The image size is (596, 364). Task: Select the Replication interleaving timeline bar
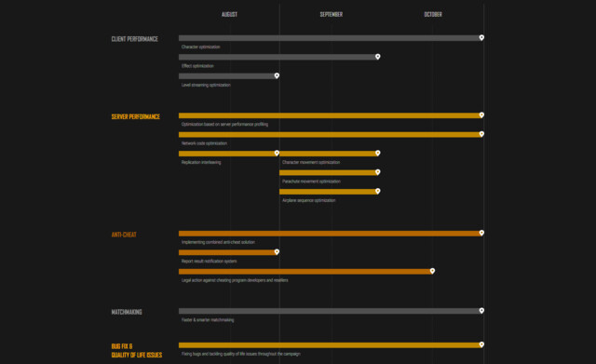(x=227, y=154)
